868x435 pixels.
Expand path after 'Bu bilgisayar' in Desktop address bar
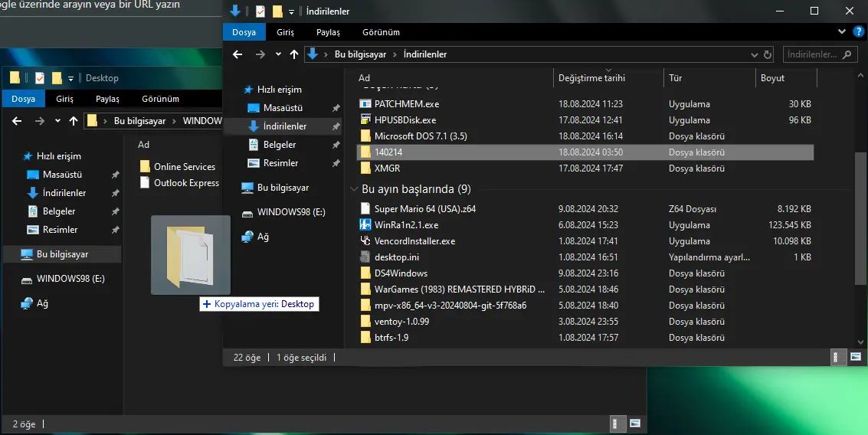point(175,121)
